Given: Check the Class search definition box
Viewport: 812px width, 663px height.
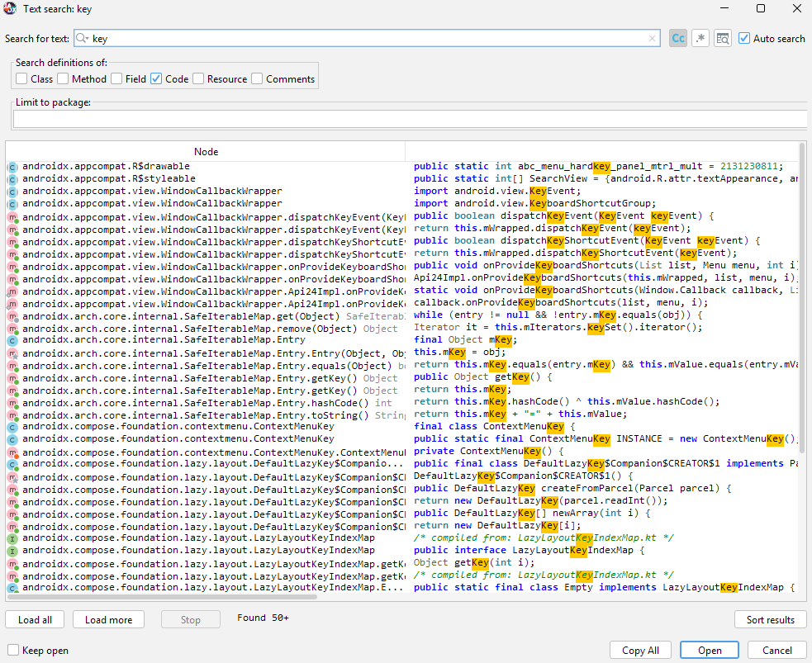Looking at the screenshot, I should tap(21, 79).
